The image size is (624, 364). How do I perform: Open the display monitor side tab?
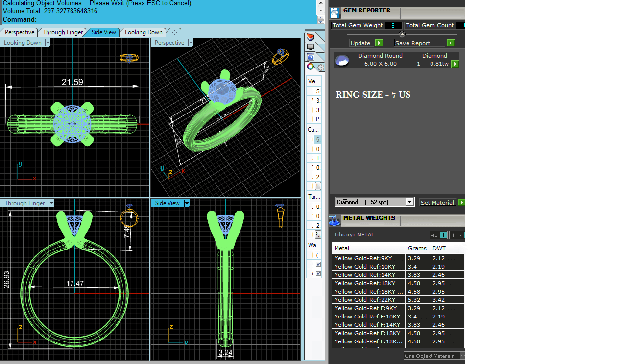click(311, 47)
